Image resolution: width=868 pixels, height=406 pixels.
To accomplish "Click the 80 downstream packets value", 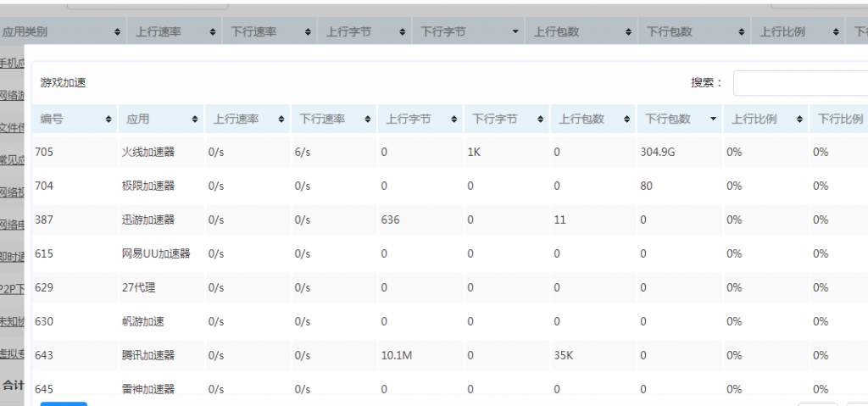I will [x=647, y=186].
